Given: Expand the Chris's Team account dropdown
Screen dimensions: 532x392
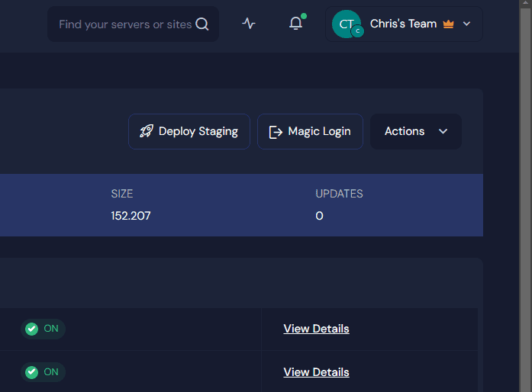Looking at the screenshot, I should pos(403,24).
